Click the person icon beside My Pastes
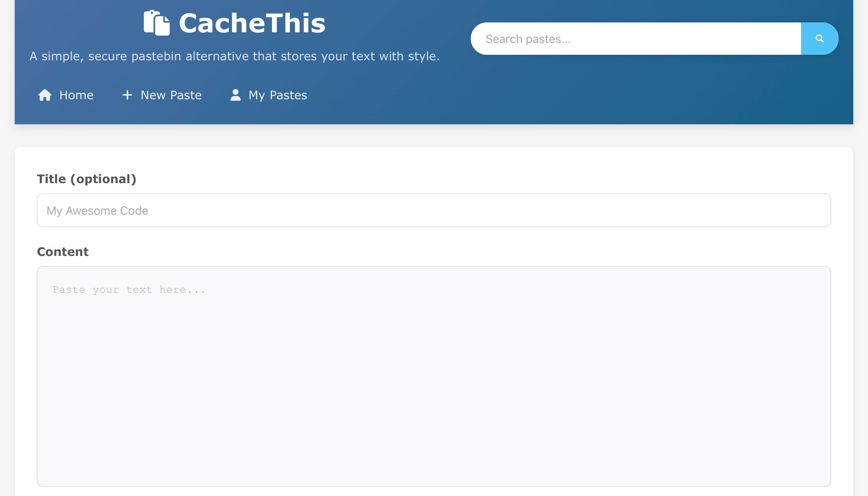 point(235,95)
